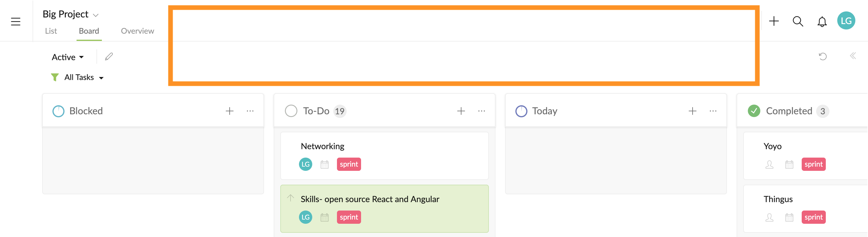Add a task to the Blocked column

(x=229, y=111)
